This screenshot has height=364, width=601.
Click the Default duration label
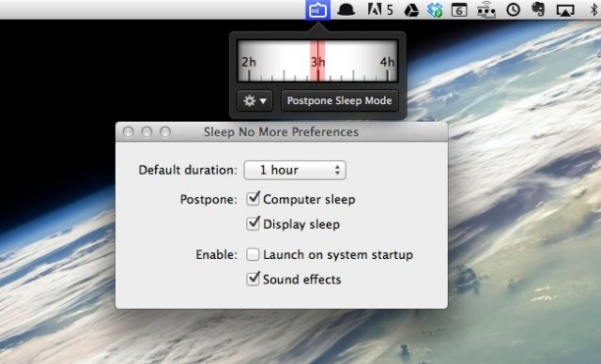pyautogui.click(x=188, y=170)
